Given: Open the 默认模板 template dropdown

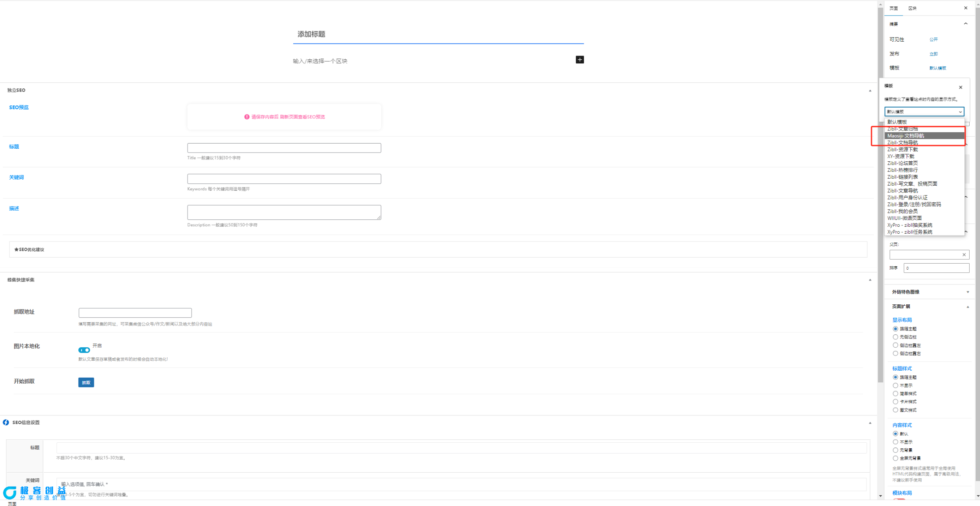Looking at the screenshot, I should (x=924, y=112).
